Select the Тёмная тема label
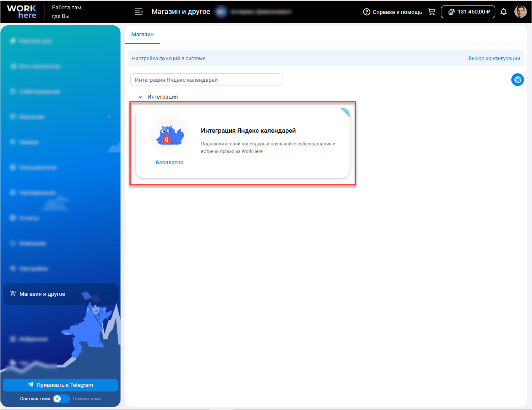The width and height of the screenshot is (532, 410). pyautogui.click(x=86, y=399)
